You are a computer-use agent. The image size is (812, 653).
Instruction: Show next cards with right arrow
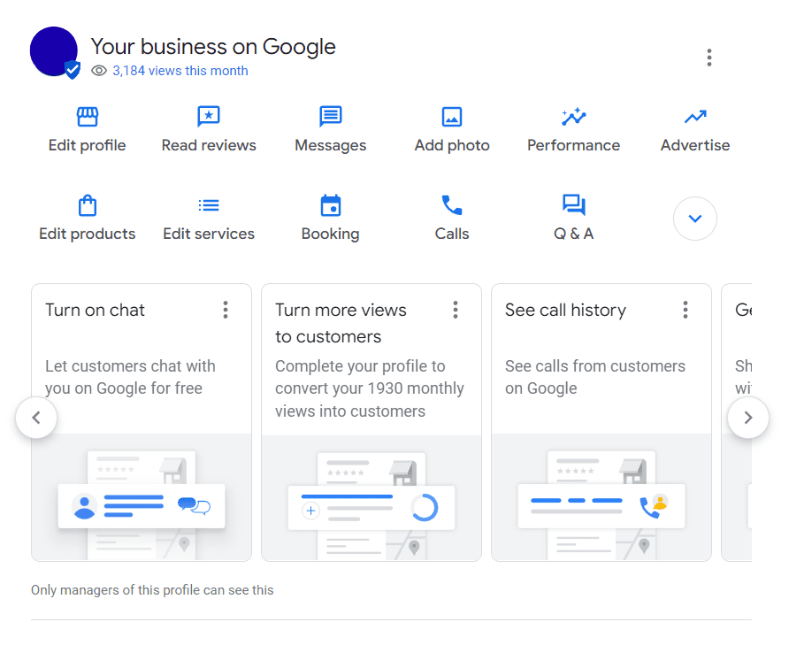pos(747,418)
